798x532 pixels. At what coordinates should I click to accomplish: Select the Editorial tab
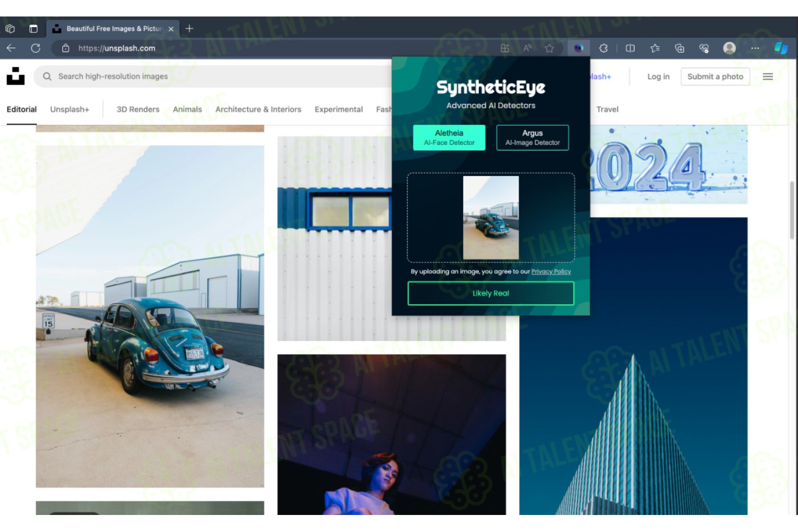[22, 109]
